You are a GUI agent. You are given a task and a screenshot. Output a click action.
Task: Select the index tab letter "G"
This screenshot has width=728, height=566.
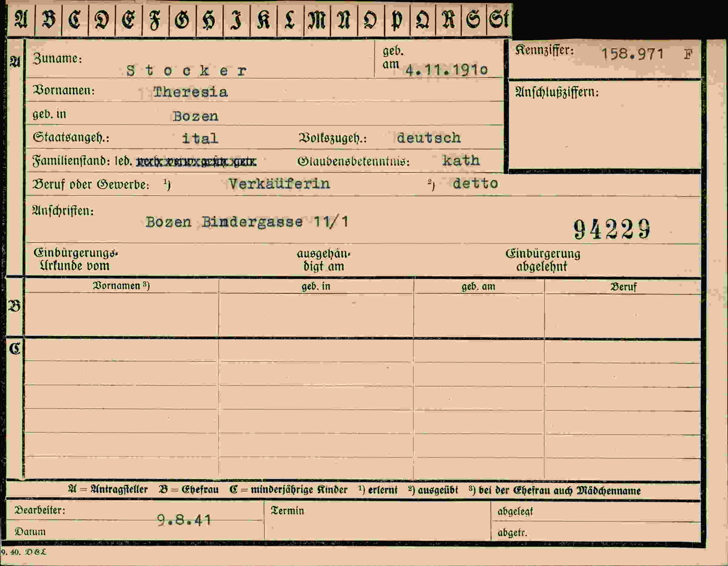182,20
